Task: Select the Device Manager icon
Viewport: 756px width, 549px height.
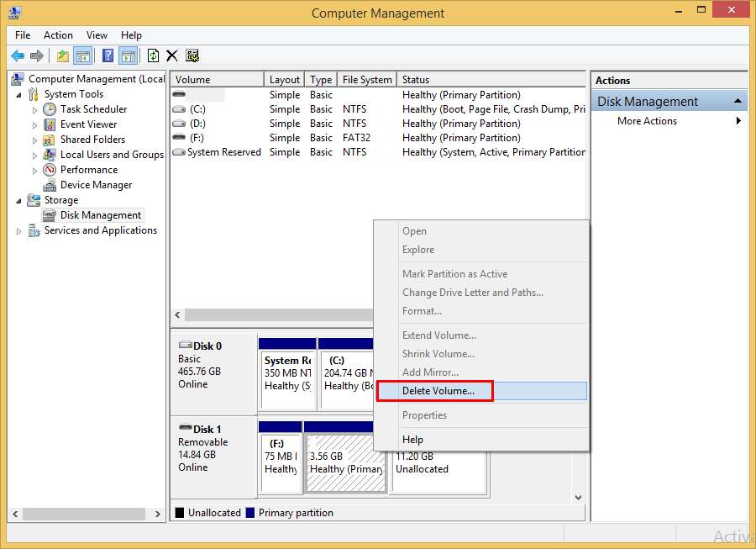Action: (x=50, y=185)
